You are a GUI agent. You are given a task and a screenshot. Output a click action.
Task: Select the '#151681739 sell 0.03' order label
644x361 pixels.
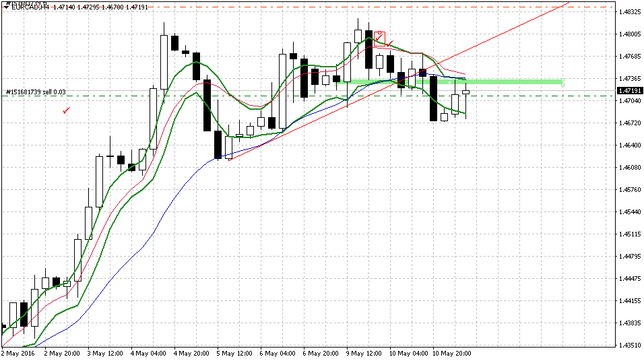(x=36, y=92)
